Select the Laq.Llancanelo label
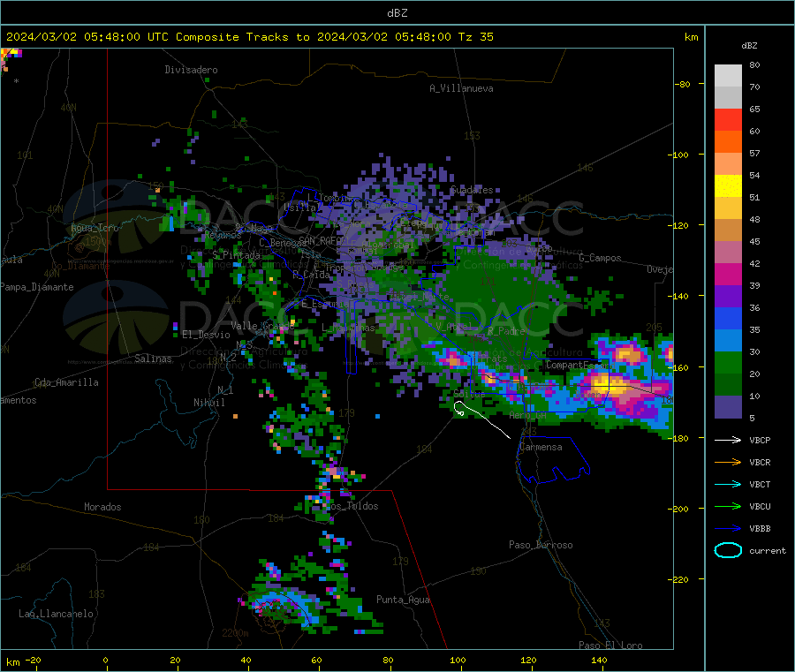Viewport: 795px width, 672px height. [x=56, y=614]
